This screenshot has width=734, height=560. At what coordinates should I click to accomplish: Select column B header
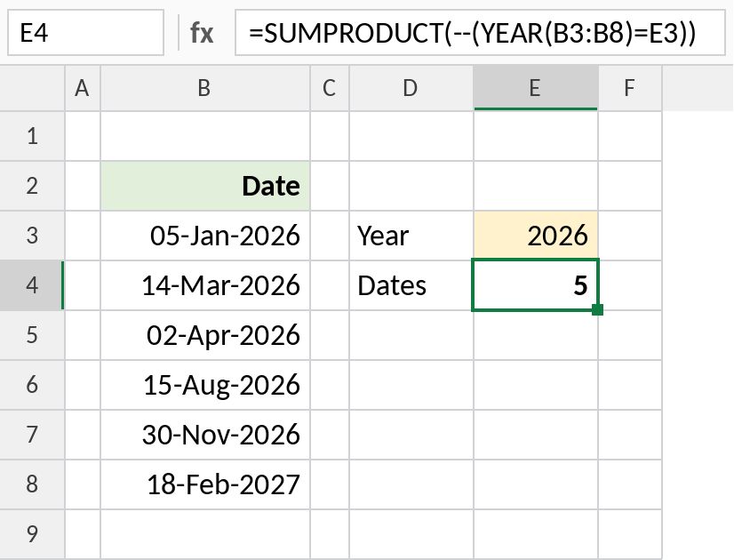tap(205, 88)
